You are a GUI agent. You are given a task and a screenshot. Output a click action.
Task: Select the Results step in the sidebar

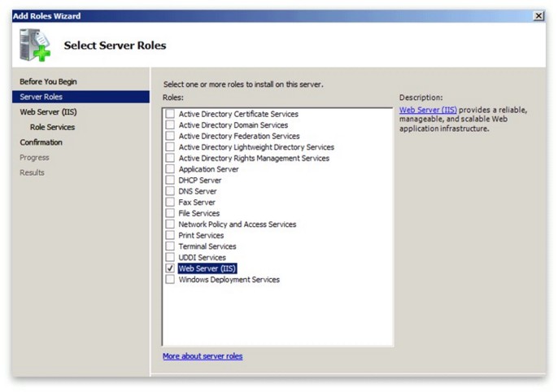point(32,172)
